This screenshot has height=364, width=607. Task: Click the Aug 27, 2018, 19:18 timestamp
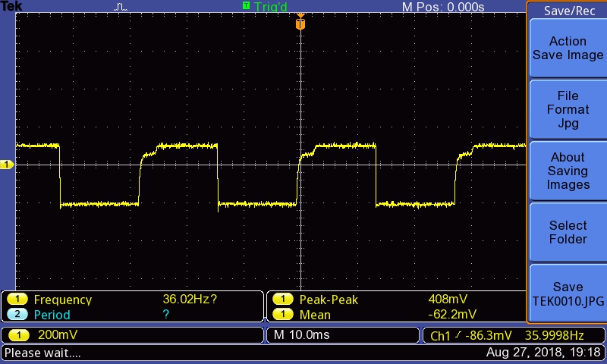pos(543,352)
